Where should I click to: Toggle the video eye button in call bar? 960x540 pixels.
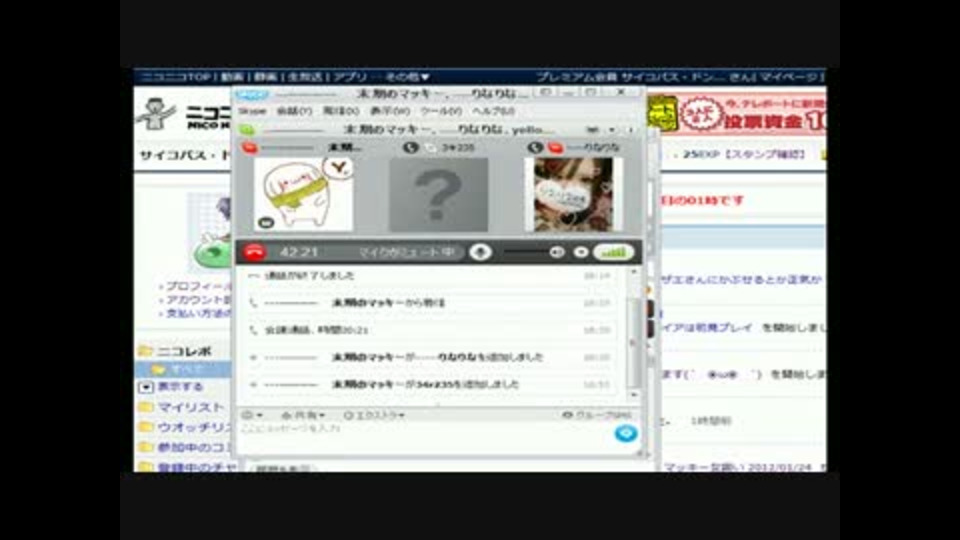point(580,252)
